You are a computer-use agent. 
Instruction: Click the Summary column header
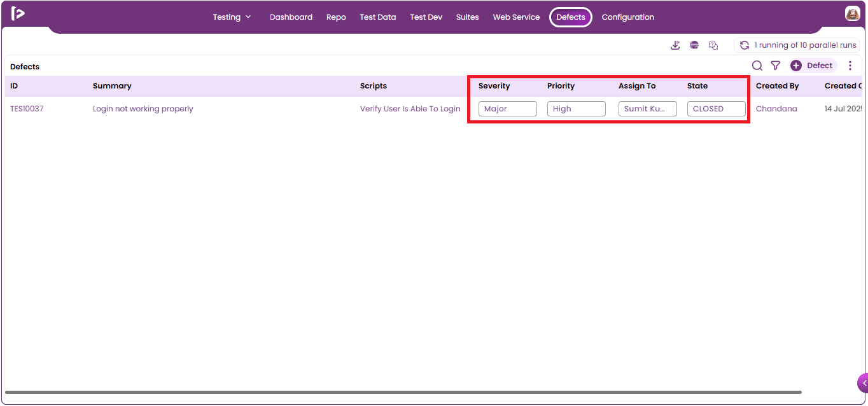coord(112,86)
